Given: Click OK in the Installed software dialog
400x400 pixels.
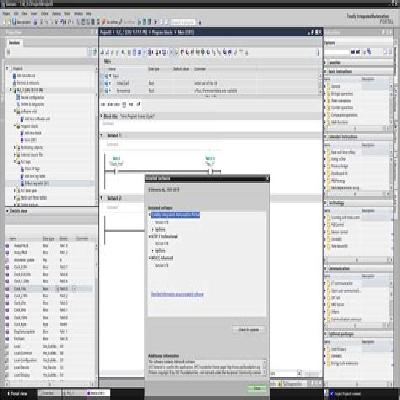Looking at the screenshot, I should (x=257, y=388).
